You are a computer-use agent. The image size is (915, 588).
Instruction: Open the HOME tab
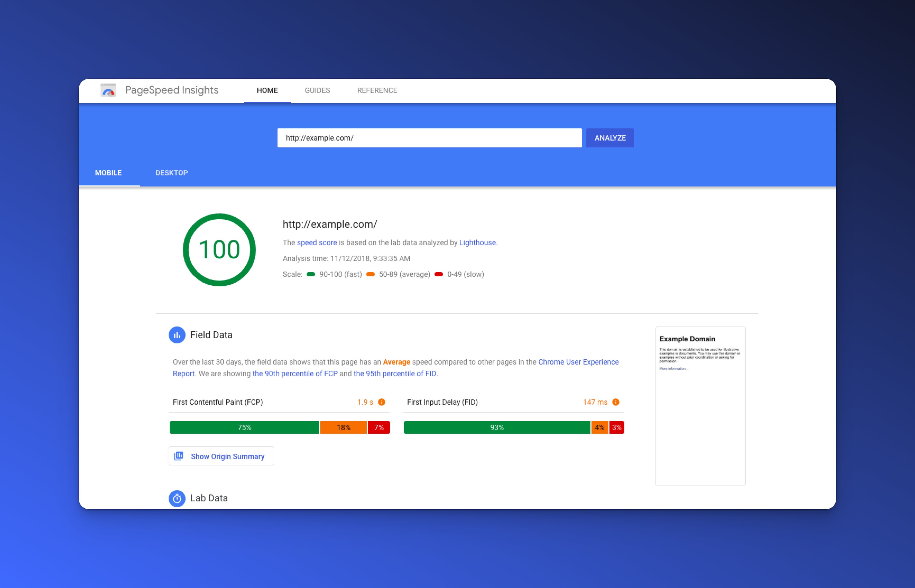(267, 91)
